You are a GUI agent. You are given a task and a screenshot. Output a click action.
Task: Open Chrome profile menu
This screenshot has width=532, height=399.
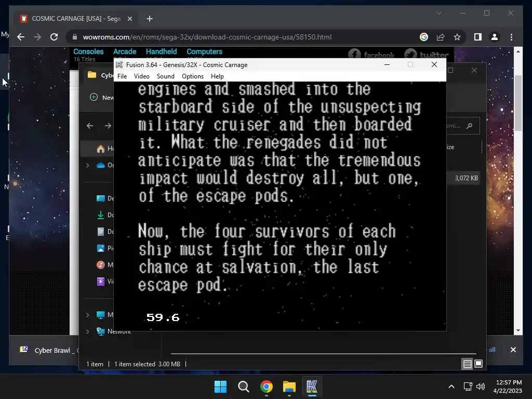(495, 37)
